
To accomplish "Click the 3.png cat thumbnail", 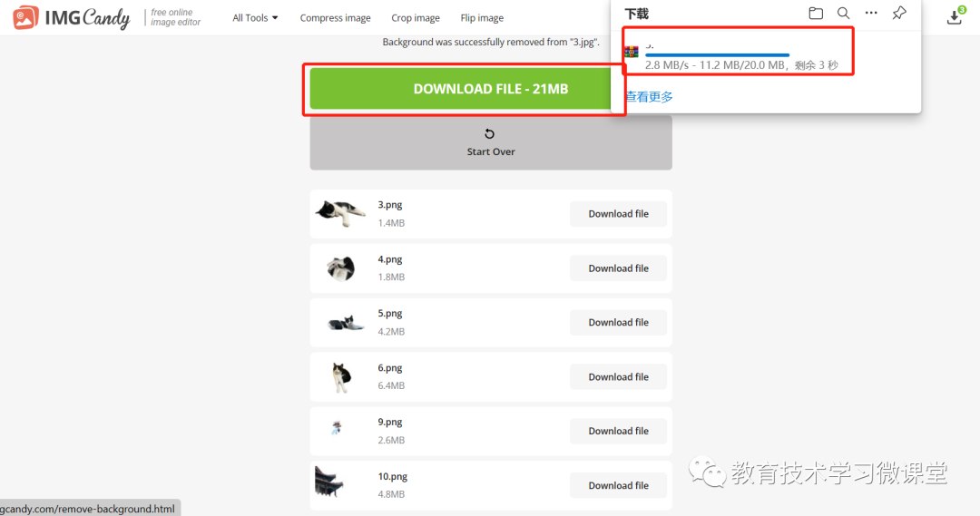I will tap(340, 213).
